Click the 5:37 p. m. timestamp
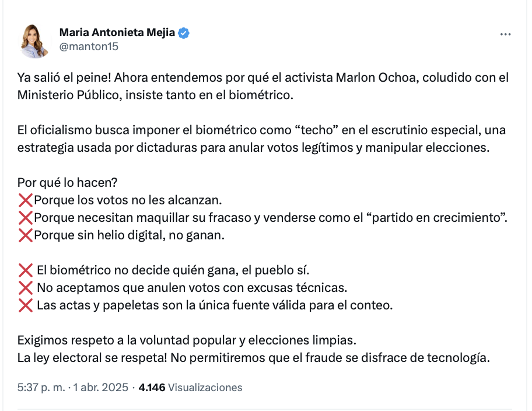The width and height of the screenshot is (532, 411). point(41,388)
